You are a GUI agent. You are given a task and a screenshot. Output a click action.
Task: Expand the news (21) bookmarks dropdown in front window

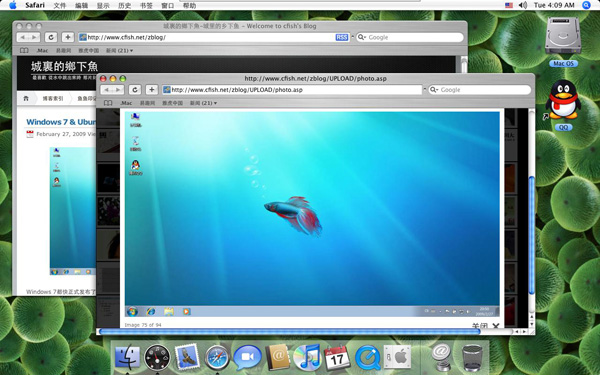203,103
